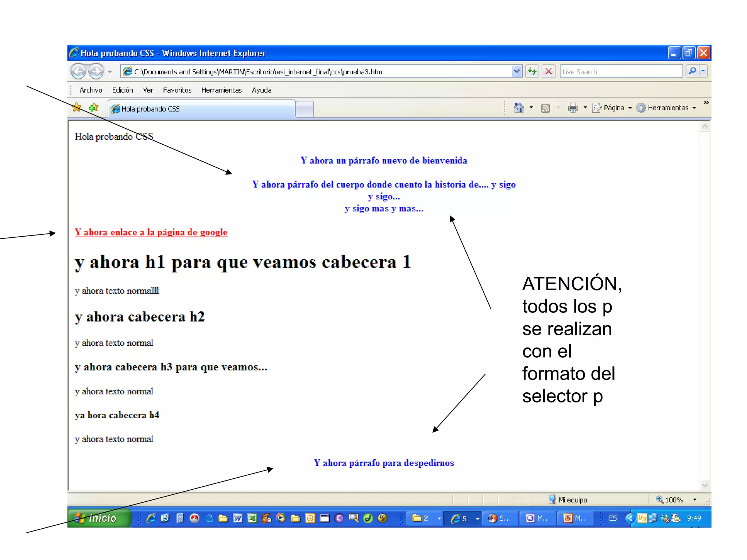Open recent pages dropdown beside Forward button

click(110, 72)
